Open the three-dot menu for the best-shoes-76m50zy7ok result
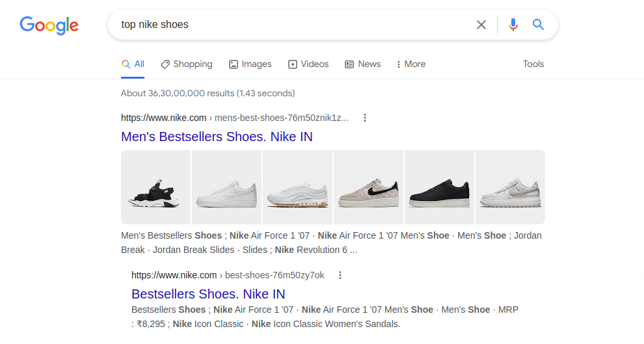 [x=340, y=275]
